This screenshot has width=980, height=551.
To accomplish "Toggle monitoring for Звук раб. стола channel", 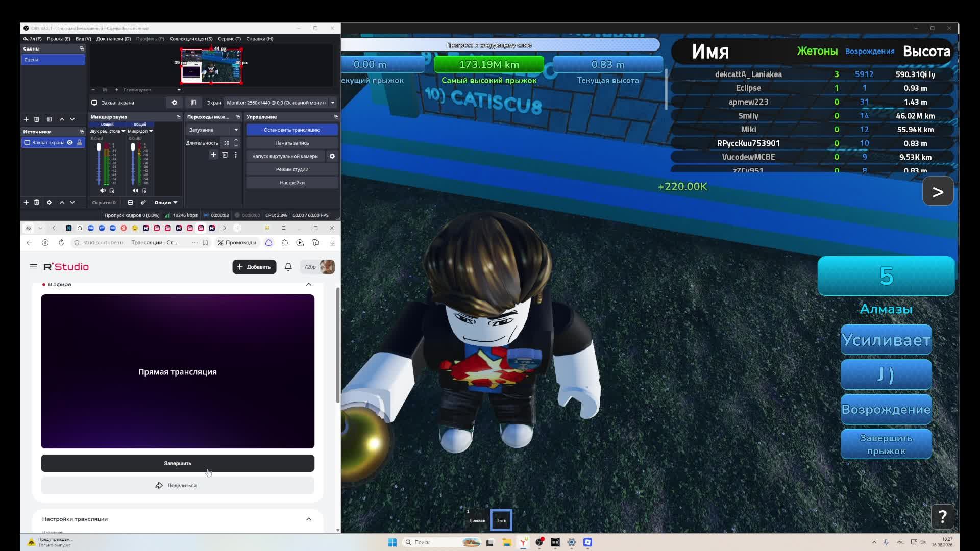I will pyautogui.click(x=112, y=191).
